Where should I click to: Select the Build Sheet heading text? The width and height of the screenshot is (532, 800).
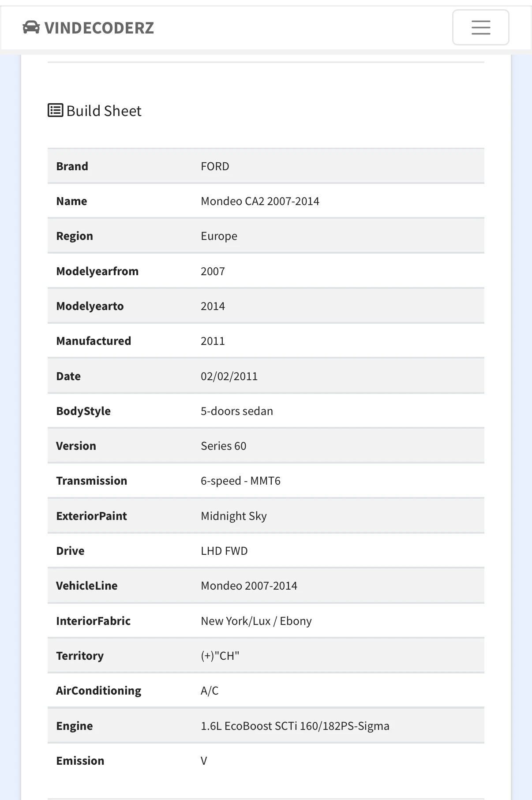tap(104, 111)
